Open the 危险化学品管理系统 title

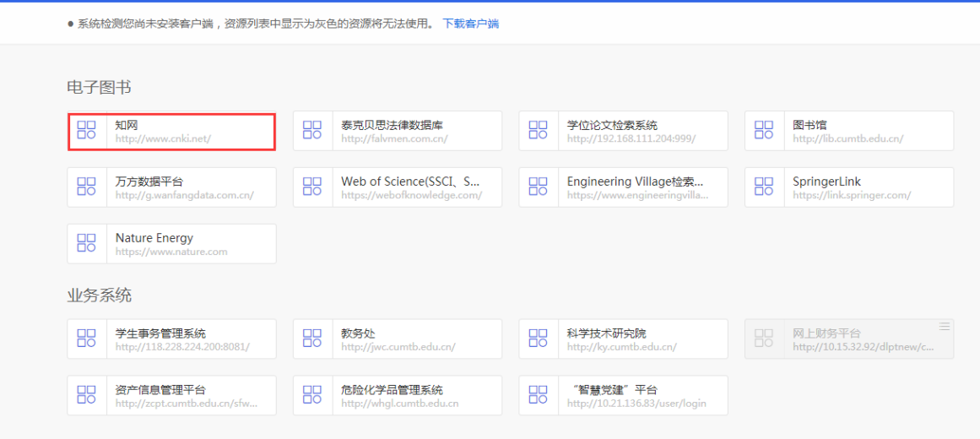tap(392, 390)
